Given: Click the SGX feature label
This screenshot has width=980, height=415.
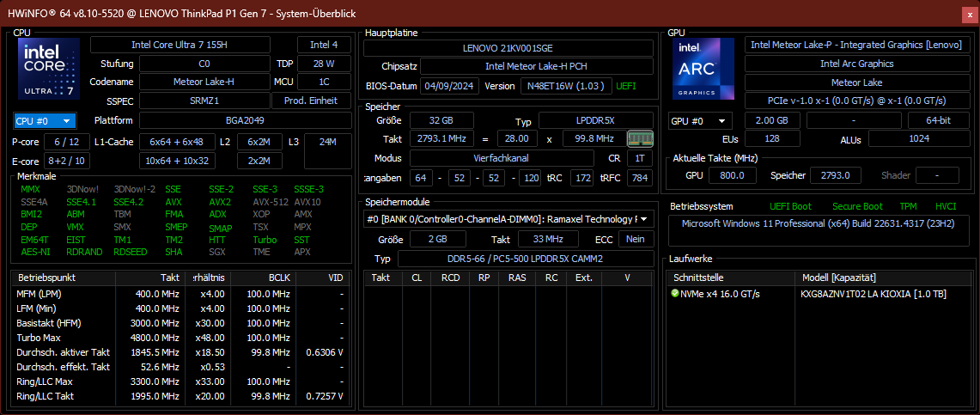Looking at the screenshot, I should click(x=218, y=252).
